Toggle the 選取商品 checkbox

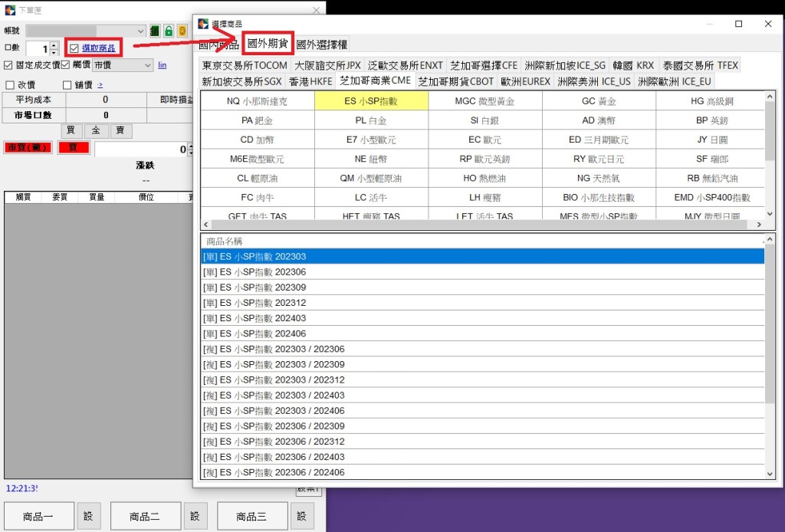74,48
